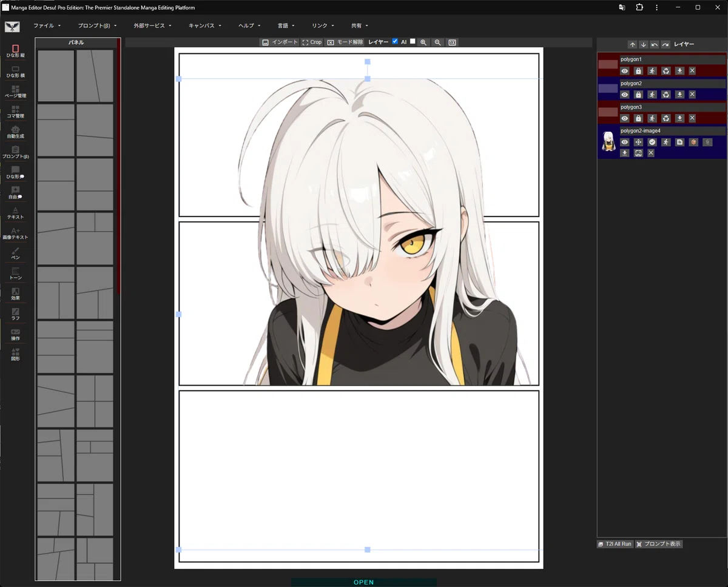The width and height of the screenshot is (728, 587).
Task: Select the トーン tone tool
Action: [x=15, y=273]
